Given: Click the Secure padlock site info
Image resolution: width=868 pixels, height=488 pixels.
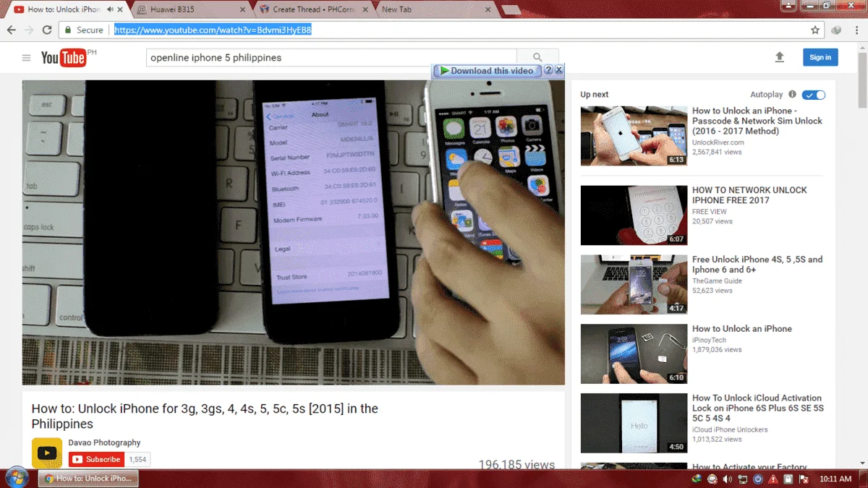Looking at the screenshot, I should coord(83,30).
